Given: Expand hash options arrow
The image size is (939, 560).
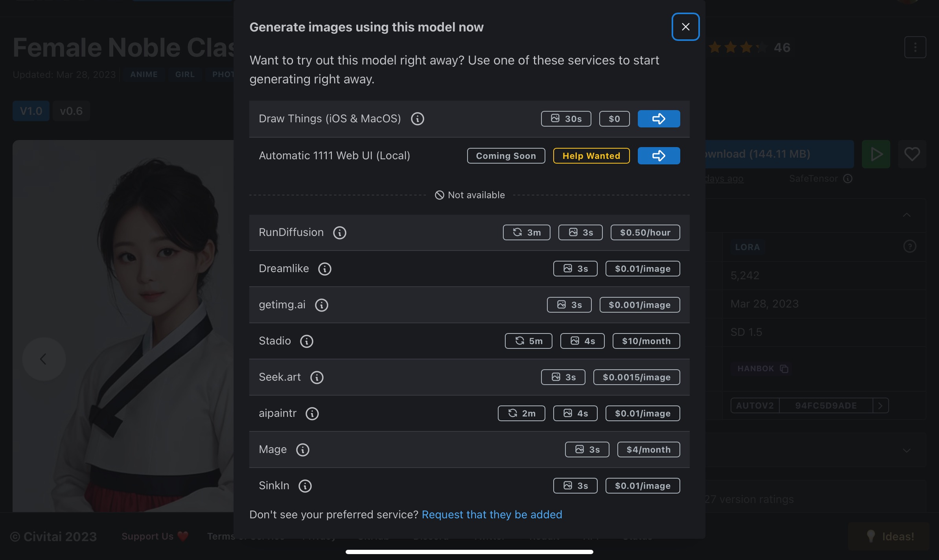Looking at the screenshot, I should 880,405.
